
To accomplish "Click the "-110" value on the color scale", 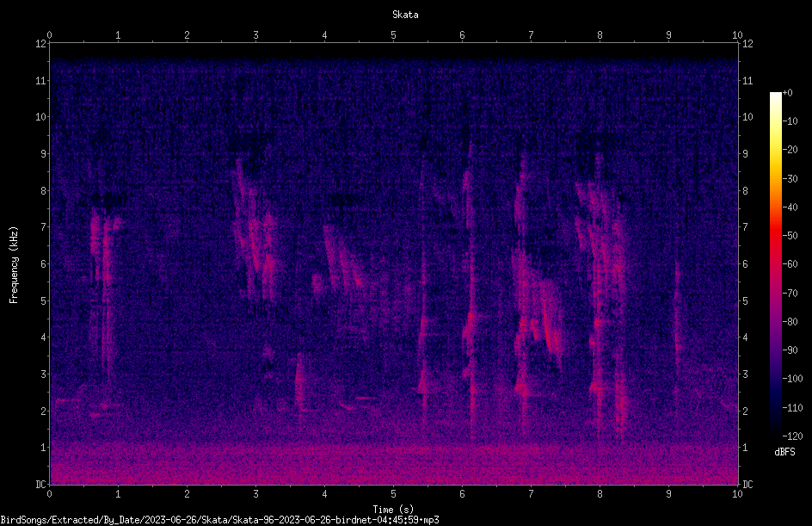I will point(792,408).
